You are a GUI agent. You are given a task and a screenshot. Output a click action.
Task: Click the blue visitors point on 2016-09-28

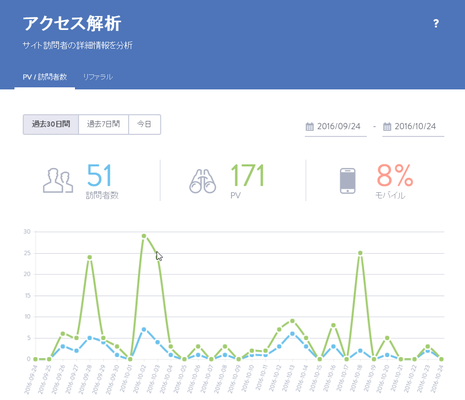[x=90, y=338]
